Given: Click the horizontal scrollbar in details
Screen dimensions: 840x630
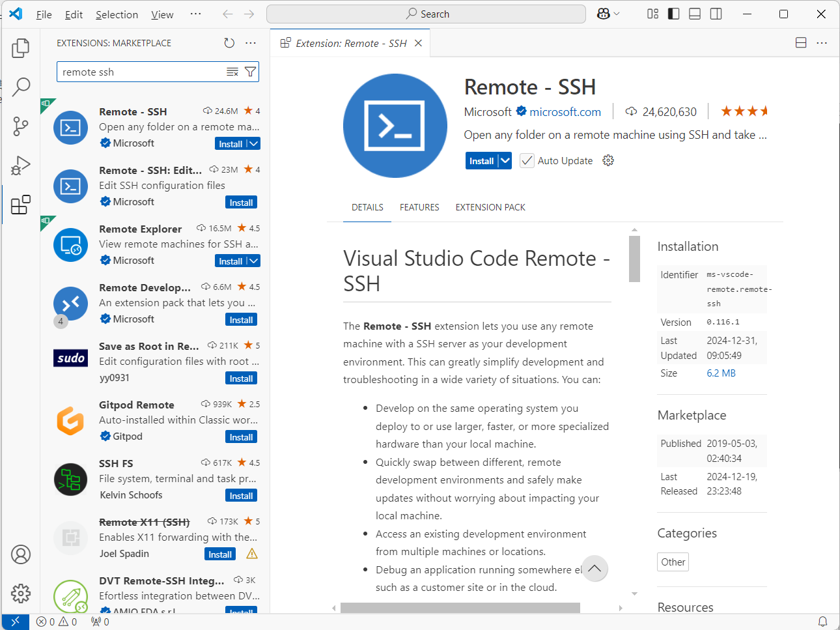Looking at the screenshot, I should 460,608.
